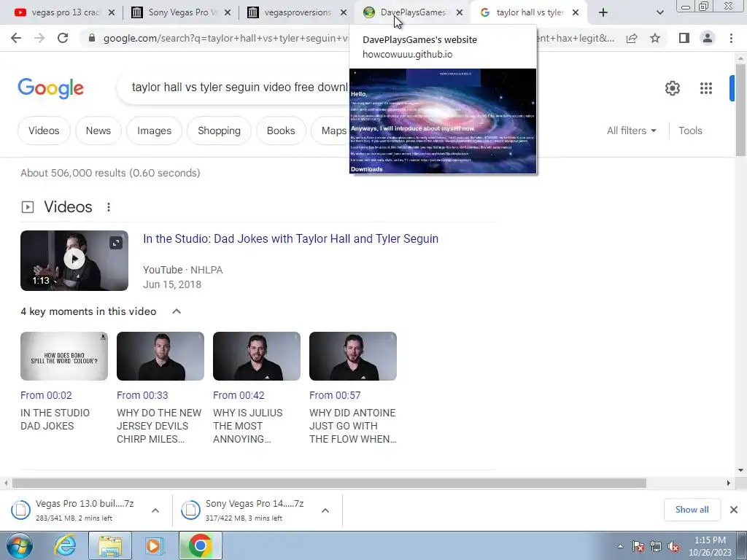Open search Tools
Image resolution: width=747 pixels, height=560 pixels.
(690, 131)
